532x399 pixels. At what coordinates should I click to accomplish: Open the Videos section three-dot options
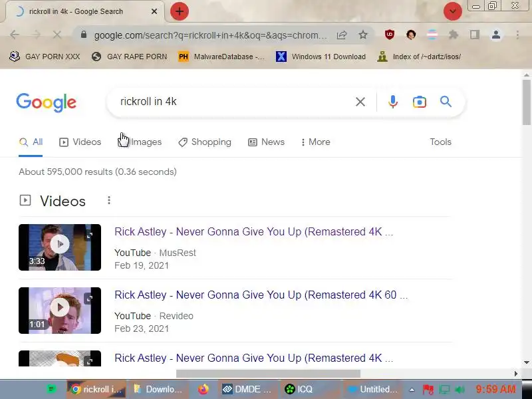(x=109, y=201)
